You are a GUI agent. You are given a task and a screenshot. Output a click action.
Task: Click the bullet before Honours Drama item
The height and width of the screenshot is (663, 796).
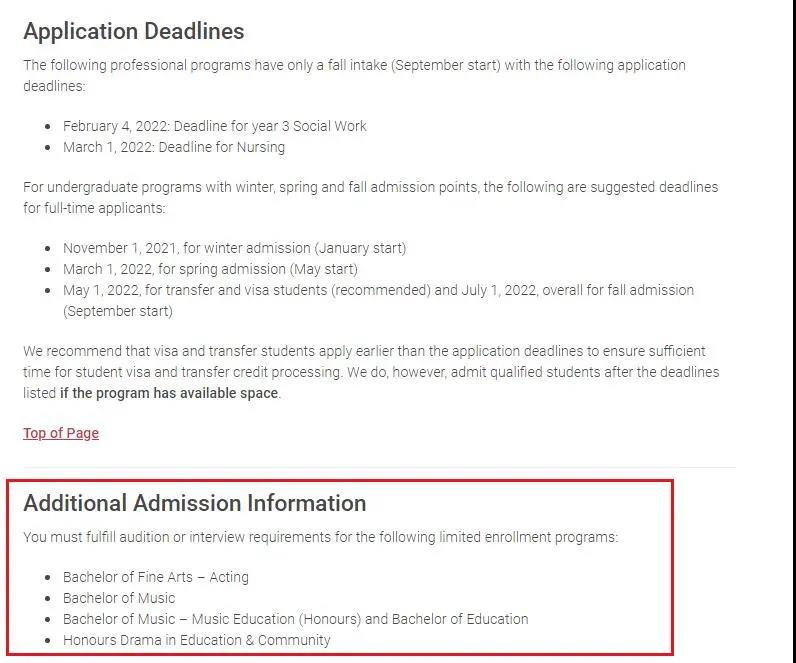click(48, 640)
